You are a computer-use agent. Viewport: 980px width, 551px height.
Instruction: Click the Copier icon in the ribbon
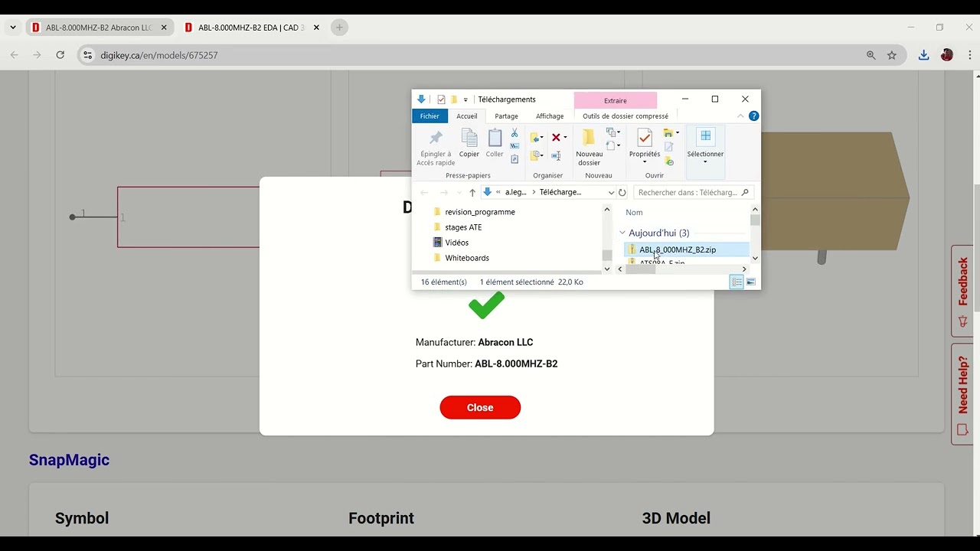pos(469,138)
